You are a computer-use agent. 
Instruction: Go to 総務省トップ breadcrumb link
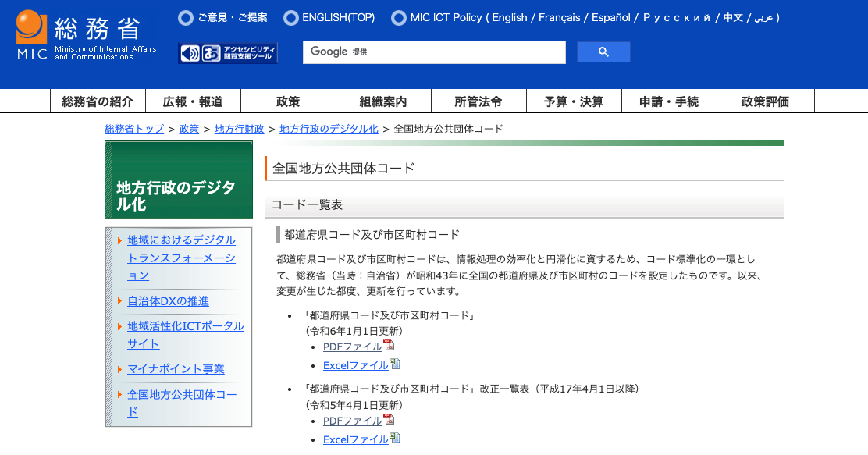134,129
